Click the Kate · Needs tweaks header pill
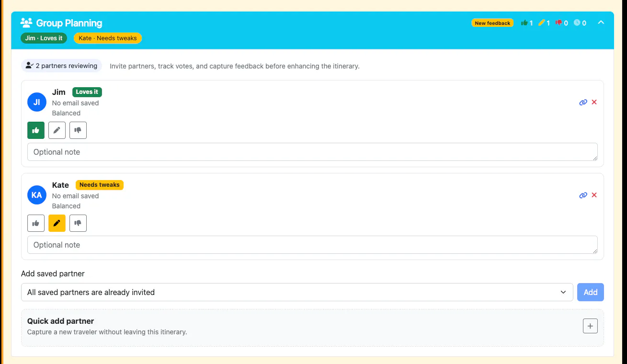The width and height of the screenshot is (627, 364). pos(108,38)
